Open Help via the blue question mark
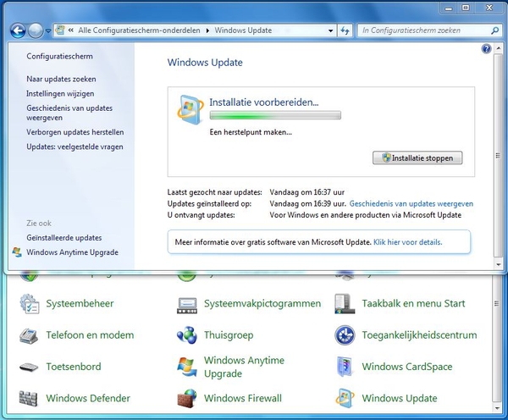The width and height of the screenshot is (508, 420). [x=486, y=49]
